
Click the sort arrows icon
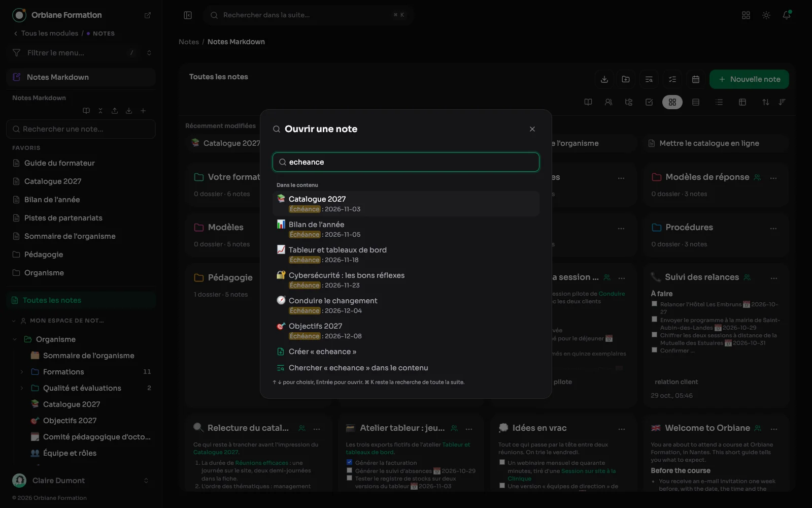pos(766,102)
